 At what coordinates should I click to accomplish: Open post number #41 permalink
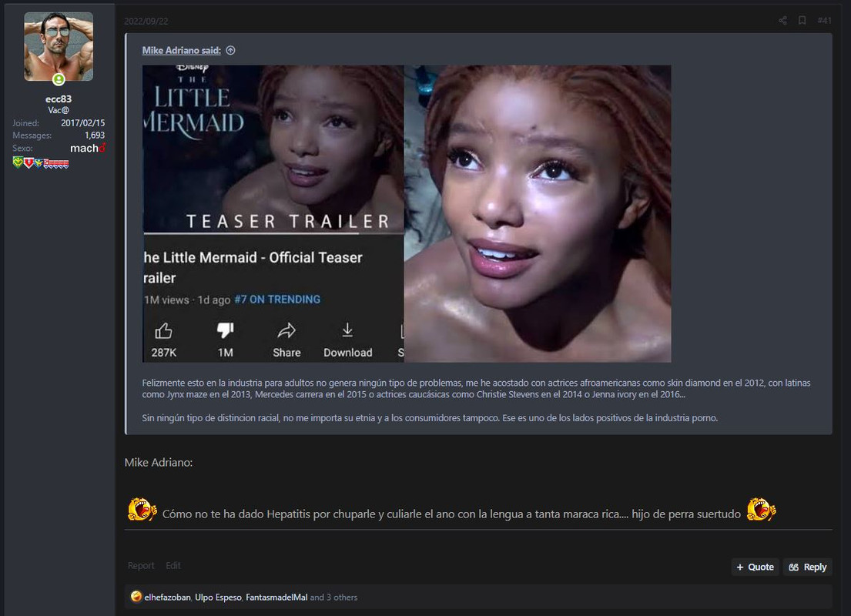click(824, 21)
